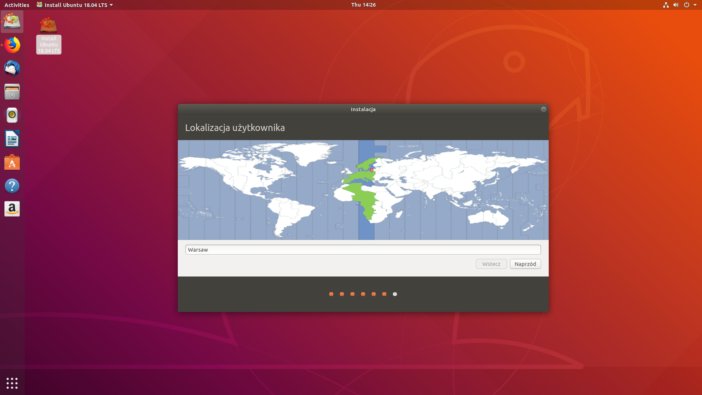Open the Help question mark icon
This screenshot has width=702, height=395.
(12, 186)
